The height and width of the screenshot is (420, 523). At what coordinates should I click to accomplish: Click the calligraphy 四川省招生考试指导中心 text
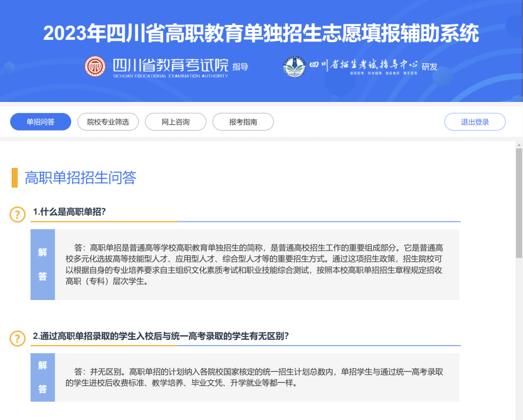364,65
